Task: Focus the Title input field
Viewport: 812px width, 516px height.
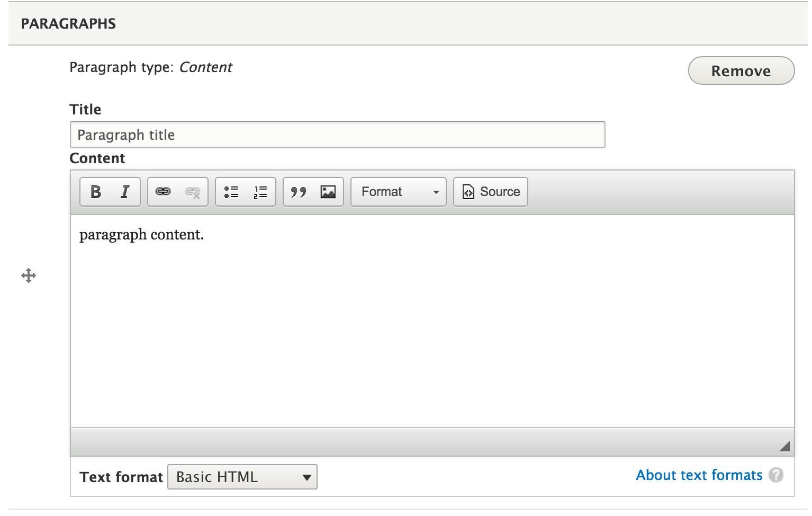Action: tap(338, 135)
